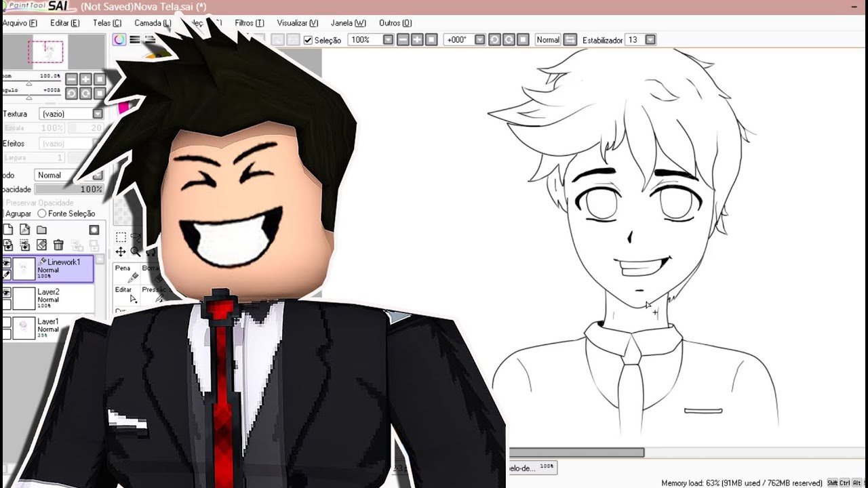The height and width of the screenshot is (488, 868).
Task: Click navigator rotate clockwise button
Action: pyautogui.click(x=86, y=94)
